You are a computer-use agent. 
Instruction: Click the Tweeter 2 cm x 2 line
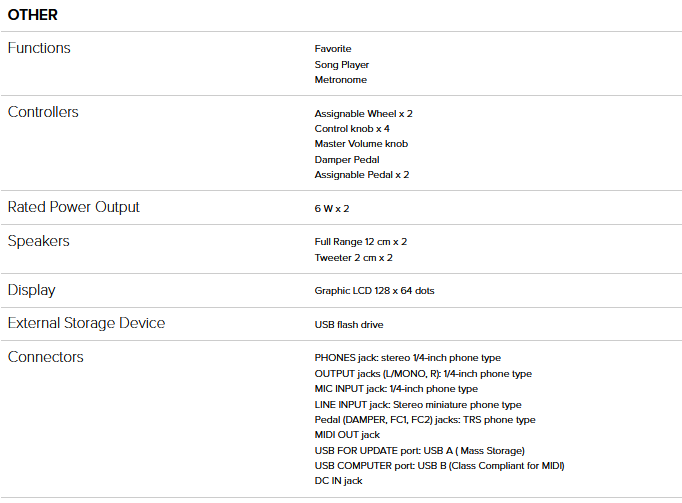[353, 258]
